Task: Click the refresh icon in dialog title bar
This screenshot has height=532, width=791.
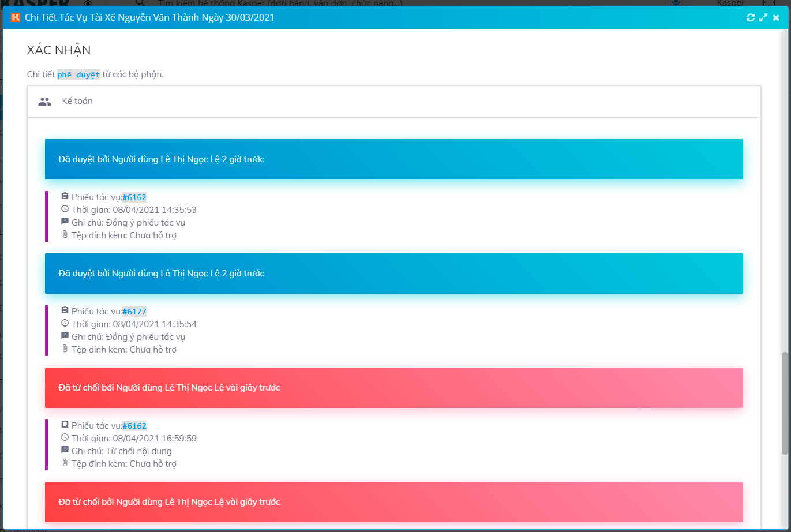Action: tap(750, 17)
